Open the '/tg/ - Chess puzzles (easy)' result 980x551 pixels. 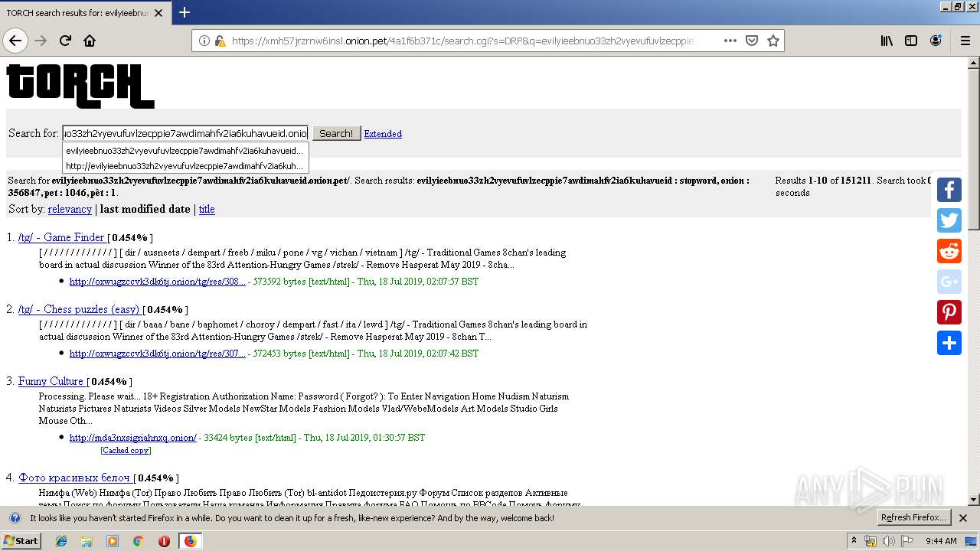click(80, 309)
